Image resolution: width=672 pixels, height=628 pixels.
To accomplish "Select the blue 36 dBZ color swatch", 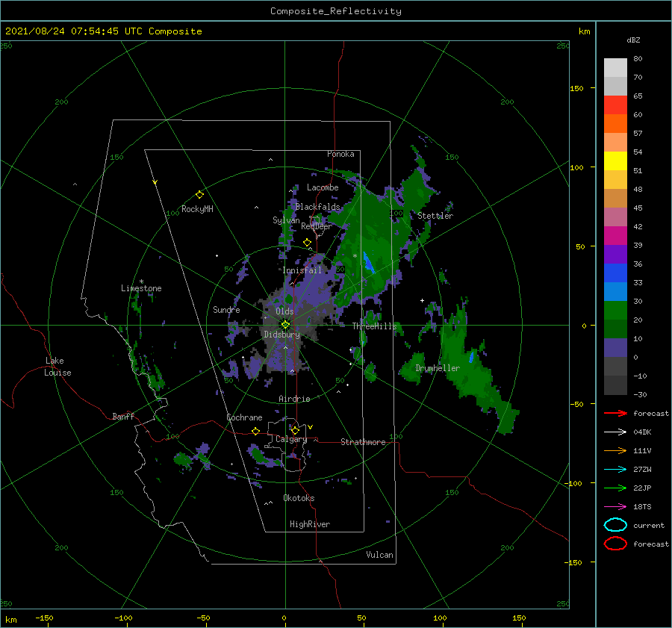I will pyautogui.click(x=615, y=273).
